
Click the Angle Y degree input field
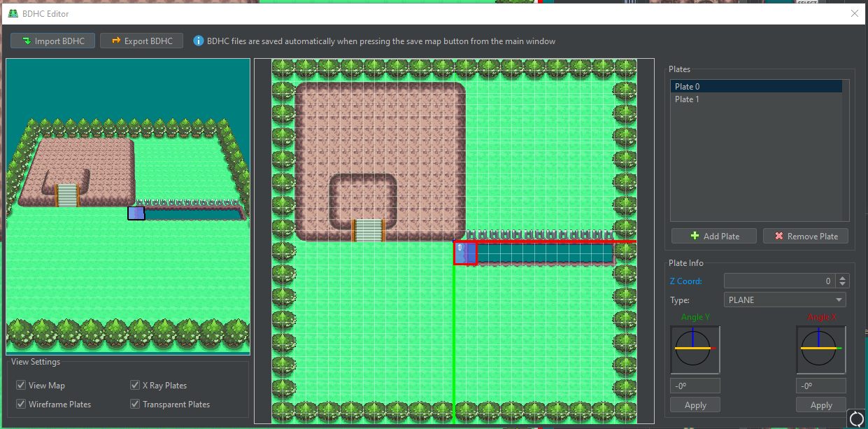pos(695,386)
